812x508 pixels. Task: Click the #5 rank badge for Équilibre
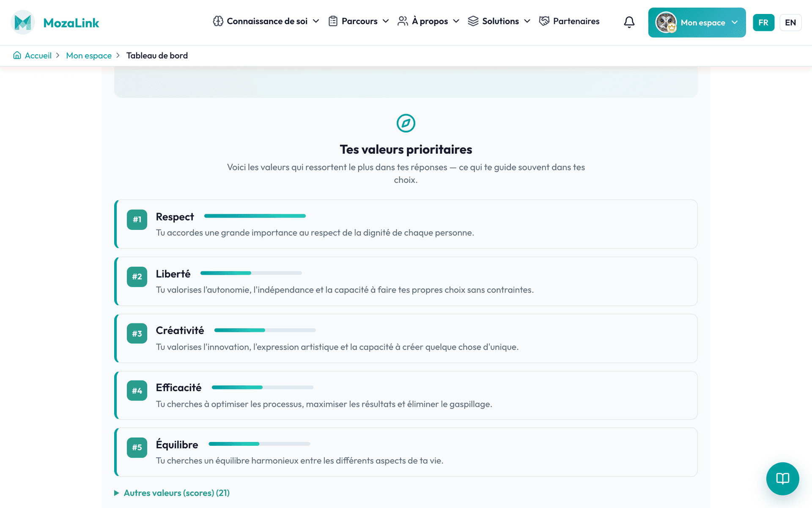coord(137,447)
